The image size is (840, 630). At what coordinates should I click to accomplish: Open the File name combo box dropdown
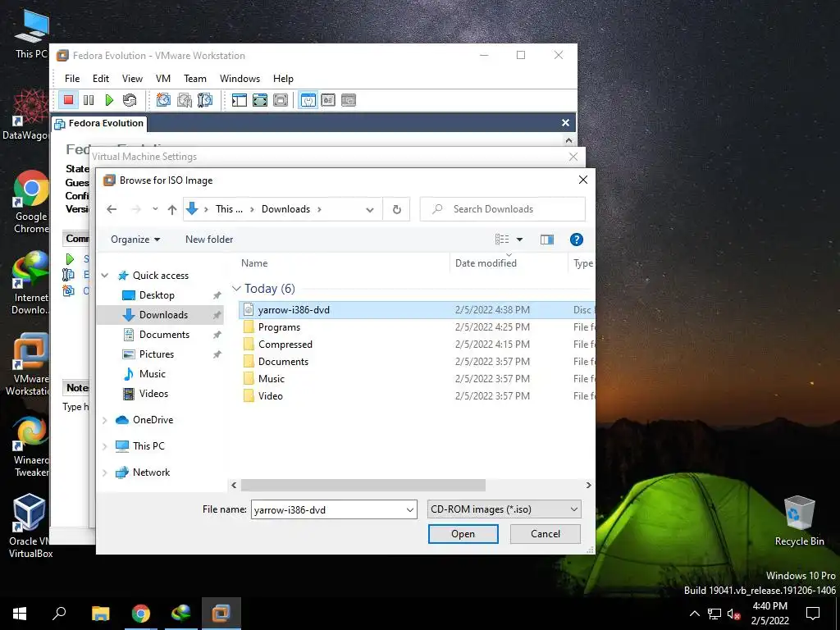tap(410, 509)
